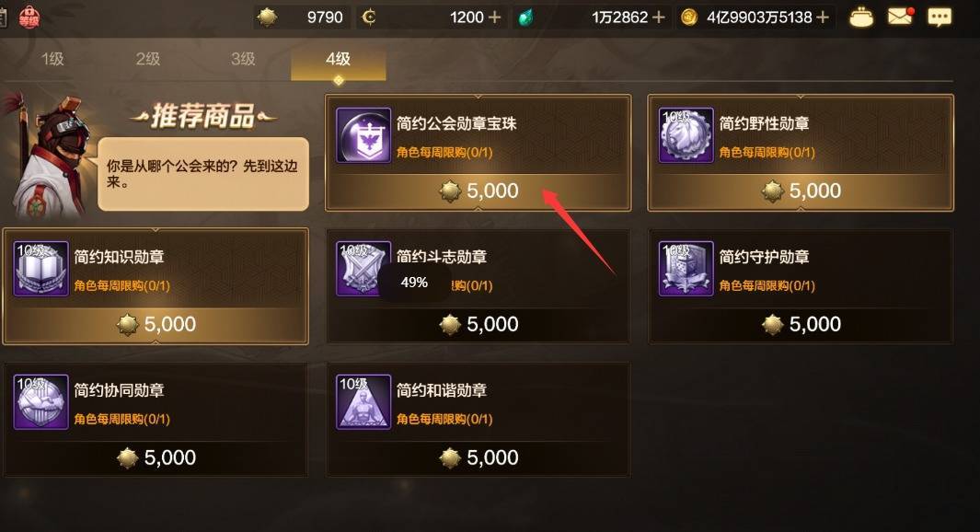Buy 简约知识勋章 for 5,000
Image resolution: width=980 pixels, height=532 pixels.
[x=156, y=324]
